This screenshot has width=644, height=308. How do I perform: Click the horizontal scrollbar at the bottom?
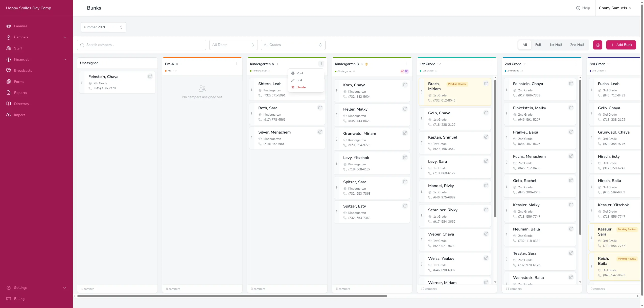[x=232, y=296]
